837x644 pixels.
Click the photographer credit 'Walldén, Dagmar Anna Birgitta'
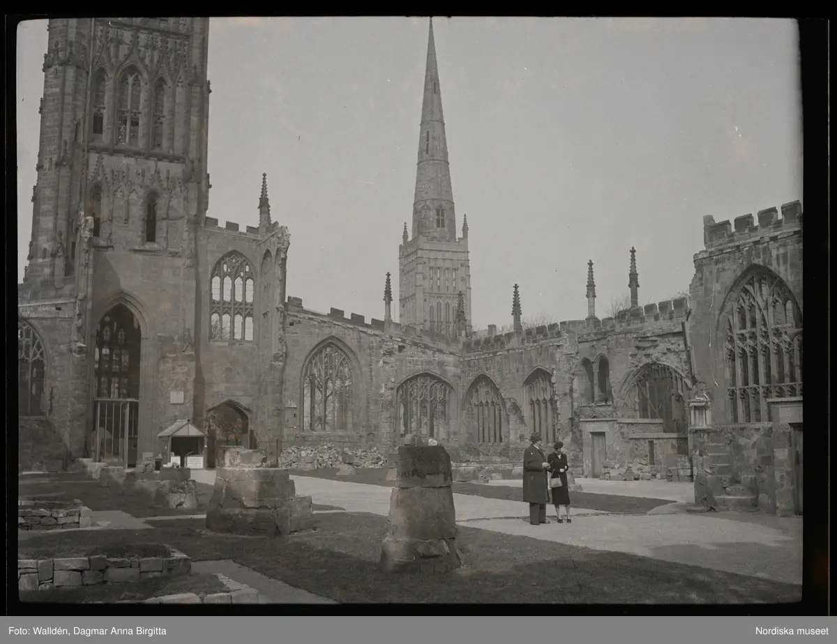click(x=87, y=631)
